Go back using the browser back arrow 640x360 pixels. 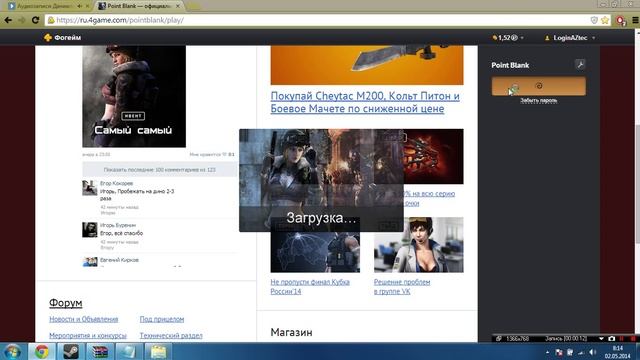8,20
